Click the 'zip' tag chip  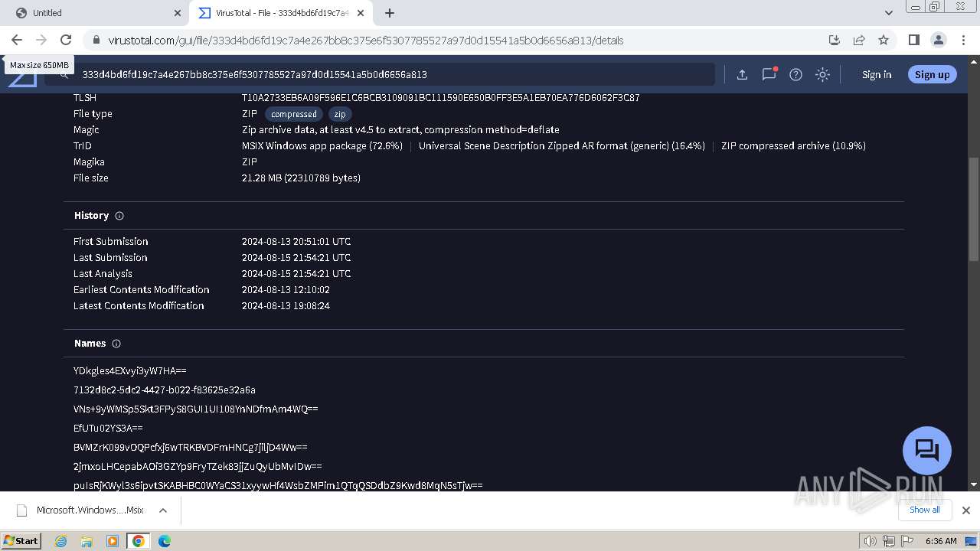click(x=340, y=114)
